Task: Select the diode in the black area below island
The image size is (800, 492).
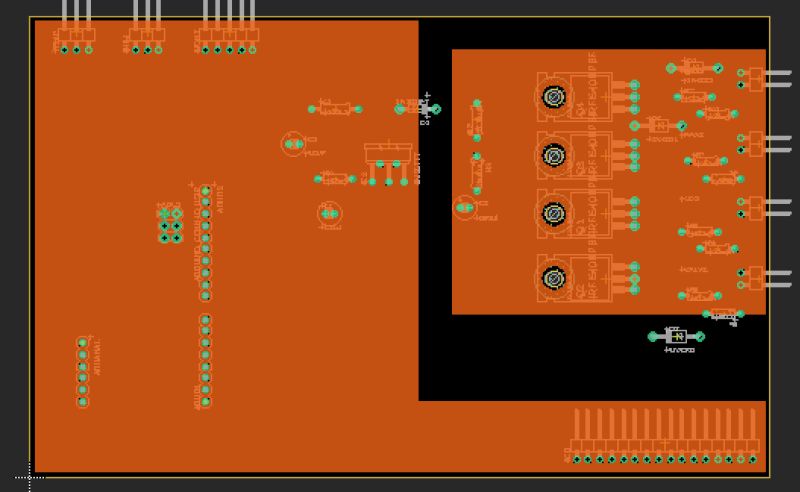Action: (x=676, y=336)
